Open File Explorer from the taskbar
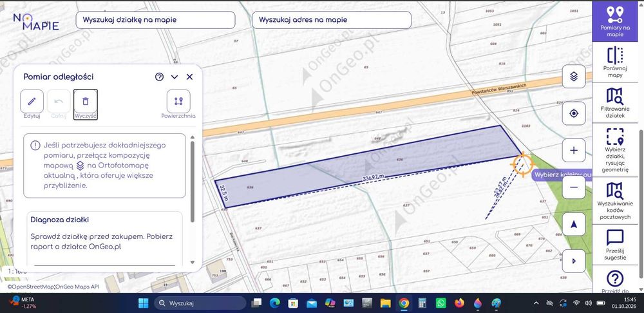 point(385,303)
